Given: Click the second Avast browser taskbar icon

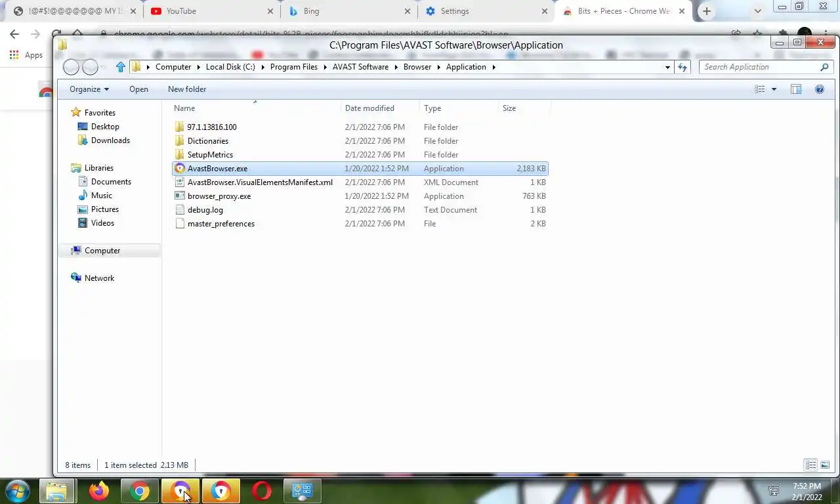Looking at the screenshot, I should pyautogui.click(x=221, y=491).
